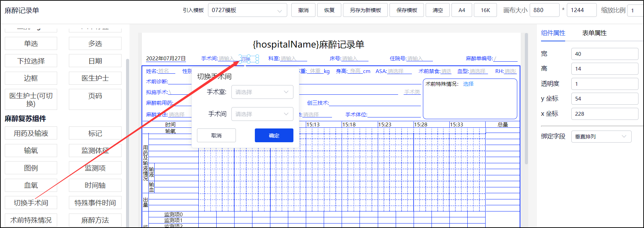Confirm the dialog with 确定 button
This screenshot has height=228, width=644.
(x=274, y=135)
